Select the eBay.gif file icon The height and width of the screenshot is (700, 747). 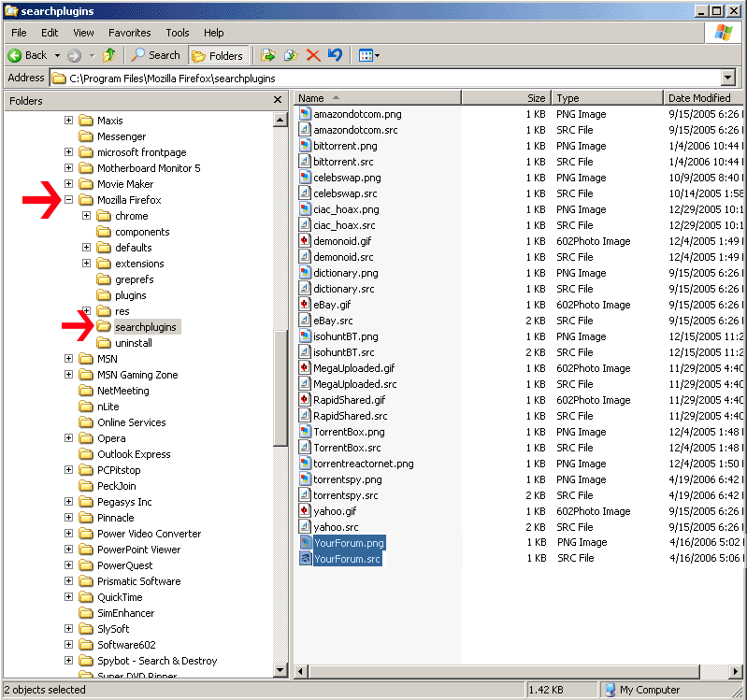coord(305,305)
